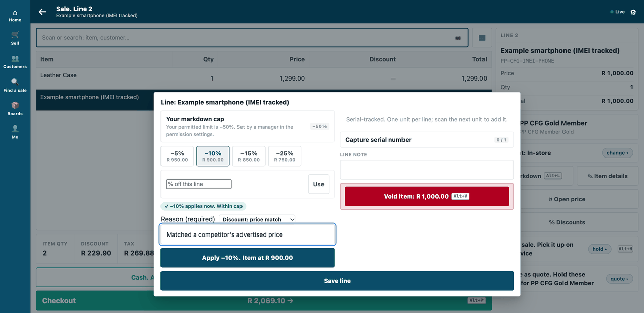Open settings with the gear icon

633,12
